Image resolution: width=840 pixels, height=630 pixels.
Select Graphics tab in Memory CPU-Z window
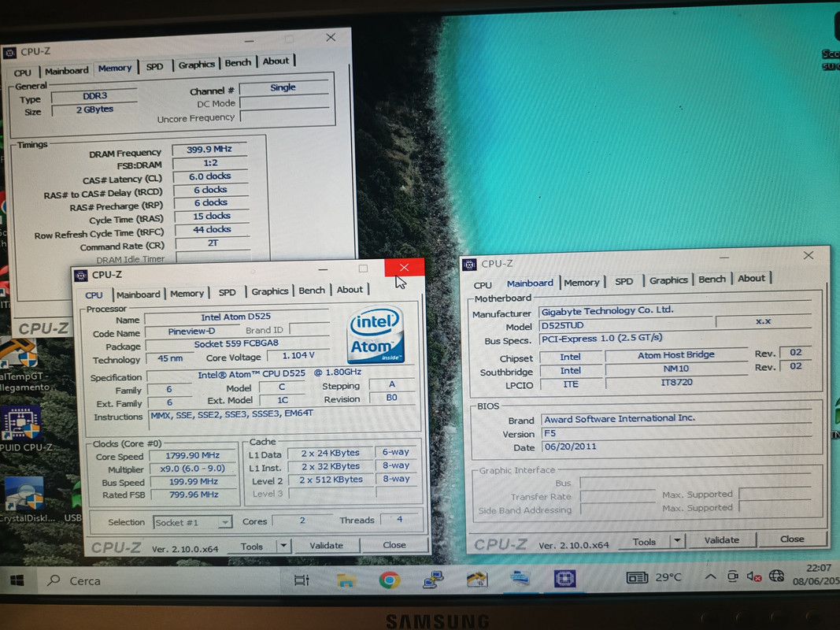coord(197,65)
